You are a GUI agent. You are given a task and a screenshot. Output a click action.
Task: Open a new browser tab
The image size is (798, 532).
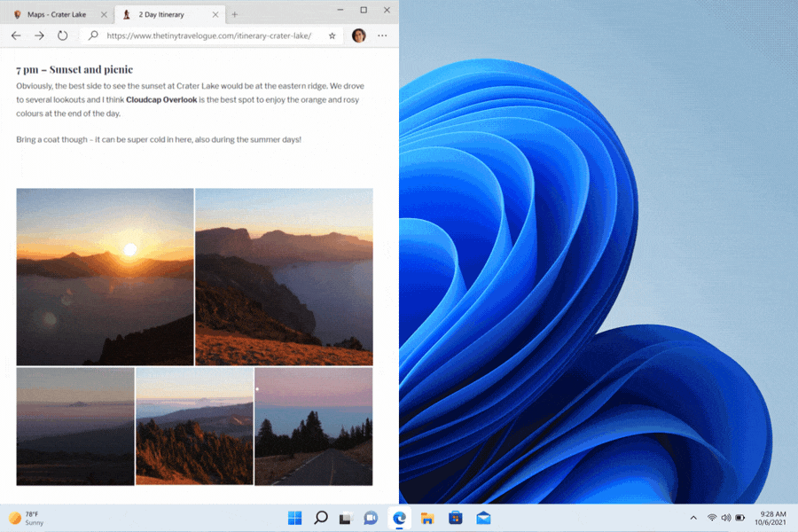coord(235,14)
